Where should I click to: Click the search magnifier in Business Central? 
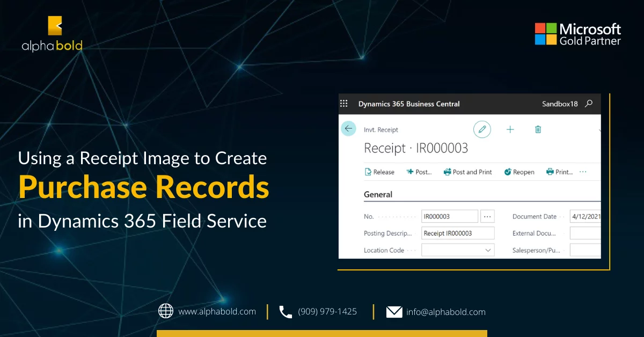coord(589,104)
